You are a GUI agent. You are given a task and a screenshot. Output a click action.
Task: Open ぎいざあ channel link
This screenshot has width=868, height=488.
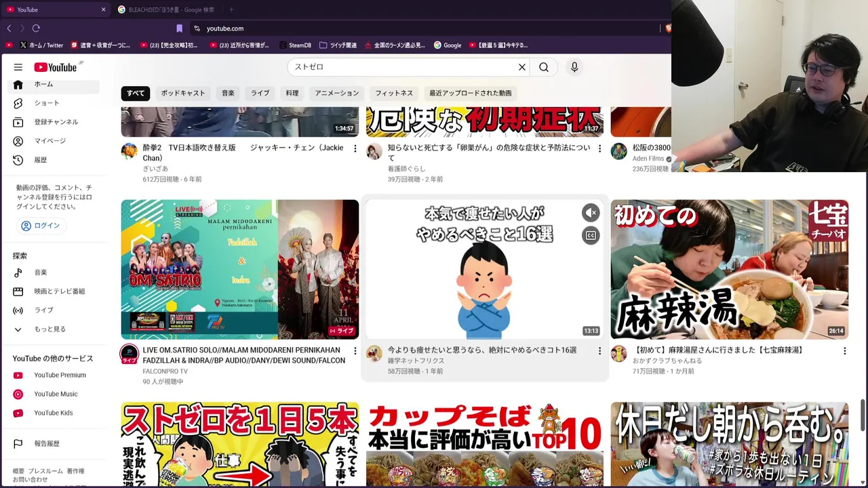pyautogui.click(x=155, y=169)
